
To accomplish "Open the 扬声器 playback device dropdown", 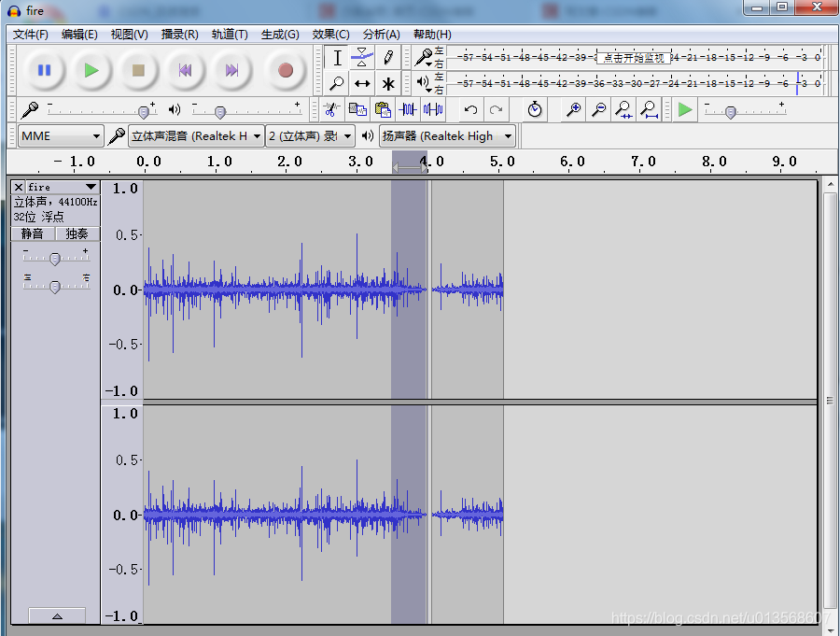I will [x=447, y=136].
